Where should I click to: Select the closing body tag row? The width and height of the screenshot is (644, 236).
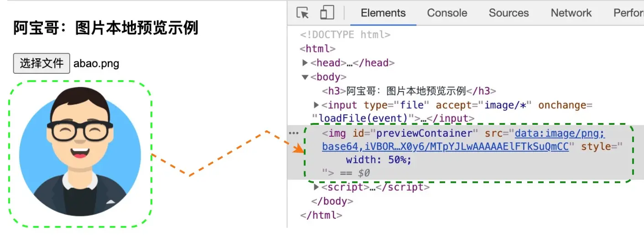coord(332,201)
